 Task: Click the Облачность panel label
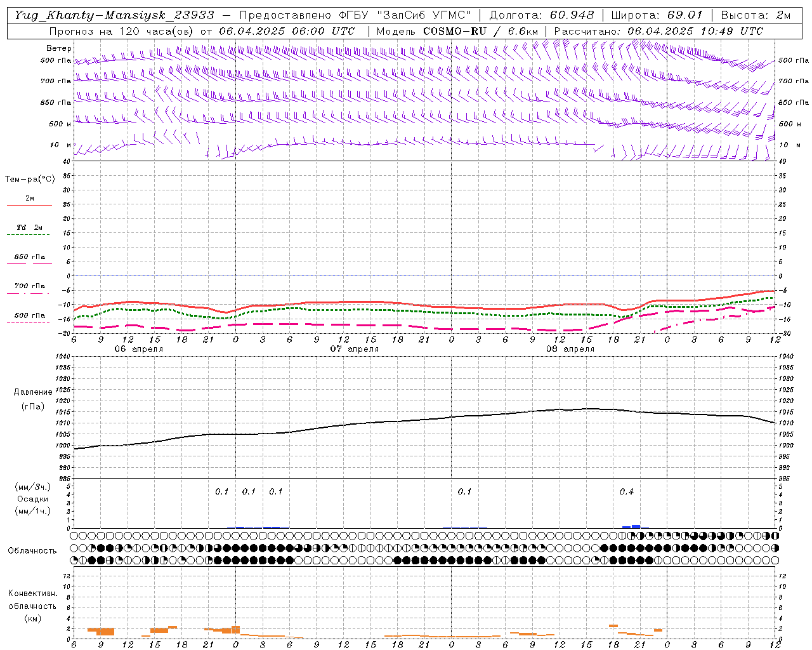[x=32, y=550]
